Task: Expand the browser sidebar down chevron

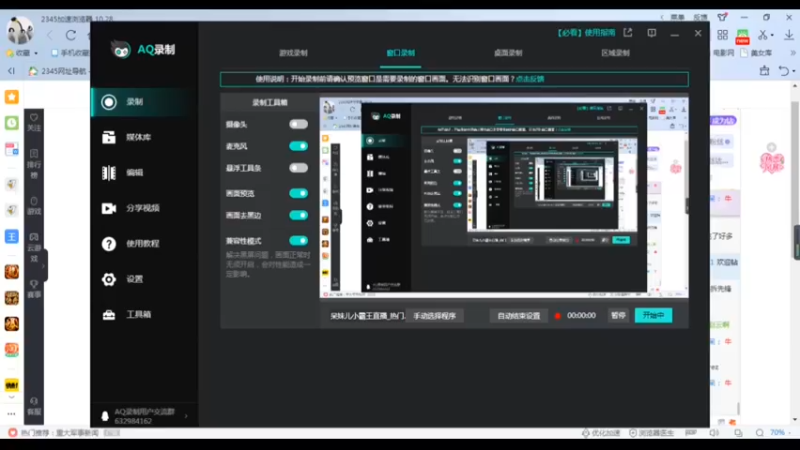Action: click(11, 397)
